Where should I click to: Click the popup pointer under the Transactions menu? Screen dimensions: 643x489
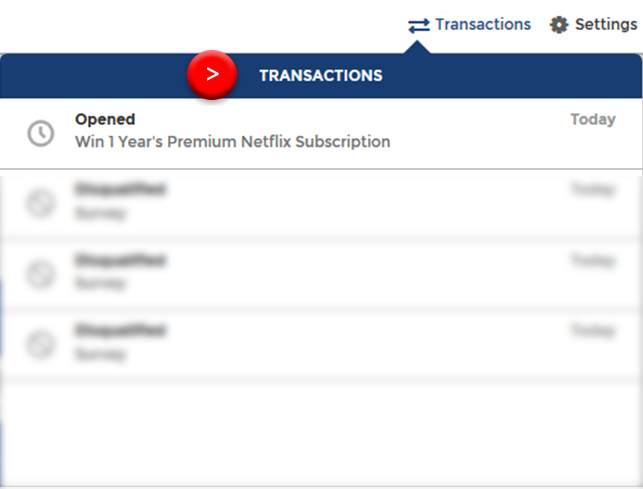click(x=417, y=47)
